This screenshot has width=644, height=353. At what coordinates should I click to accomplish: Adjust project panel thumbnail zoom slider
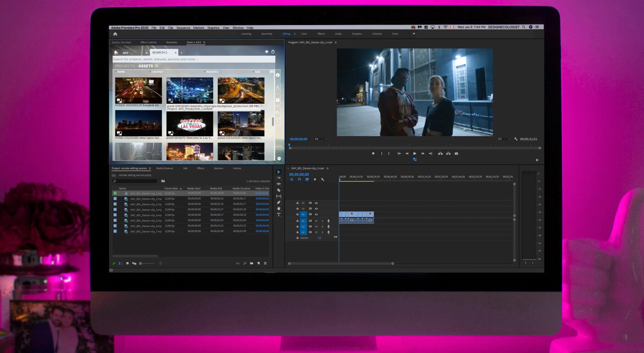click(x=141, y=263)
